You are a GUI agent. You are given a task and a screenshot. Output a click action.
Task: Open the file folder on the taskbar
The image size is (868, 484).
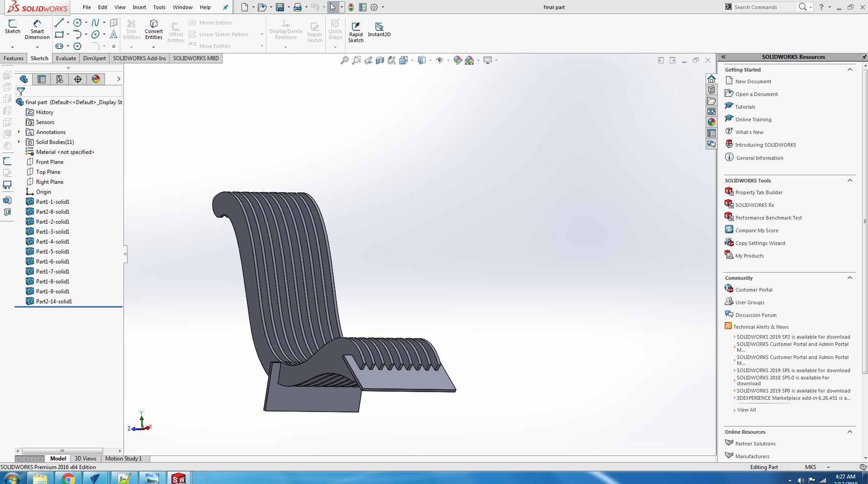(40, 478)
